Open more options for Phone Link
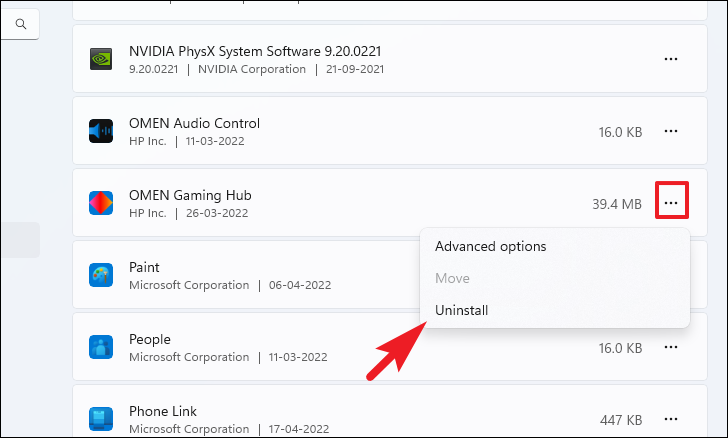 [x=671, y=419]
